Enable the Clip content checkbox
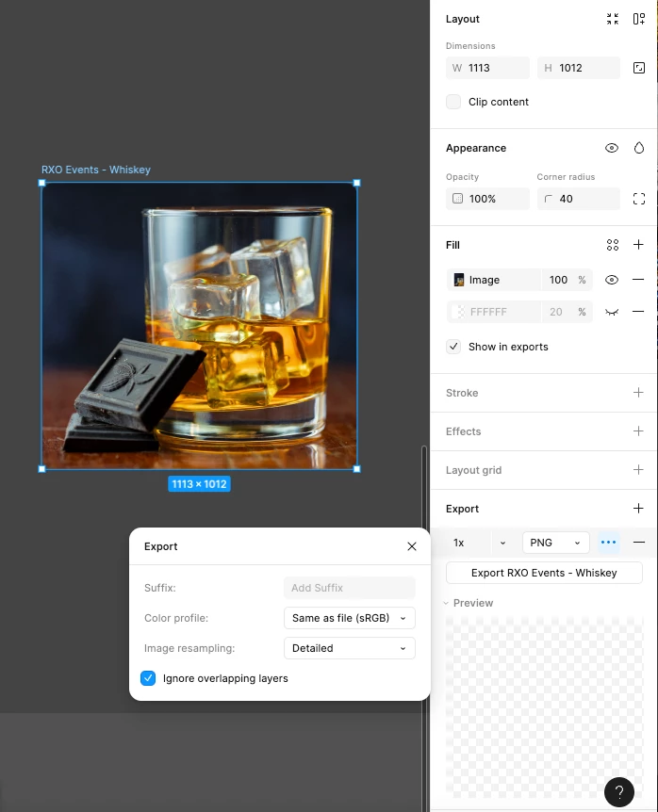This screenshot has width=658, height=812. [x=453, y=102]
